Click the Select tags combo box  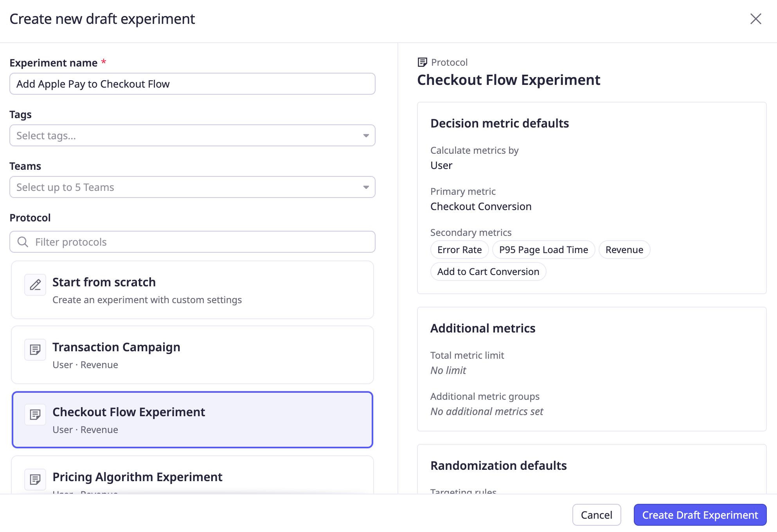[192, 135]
